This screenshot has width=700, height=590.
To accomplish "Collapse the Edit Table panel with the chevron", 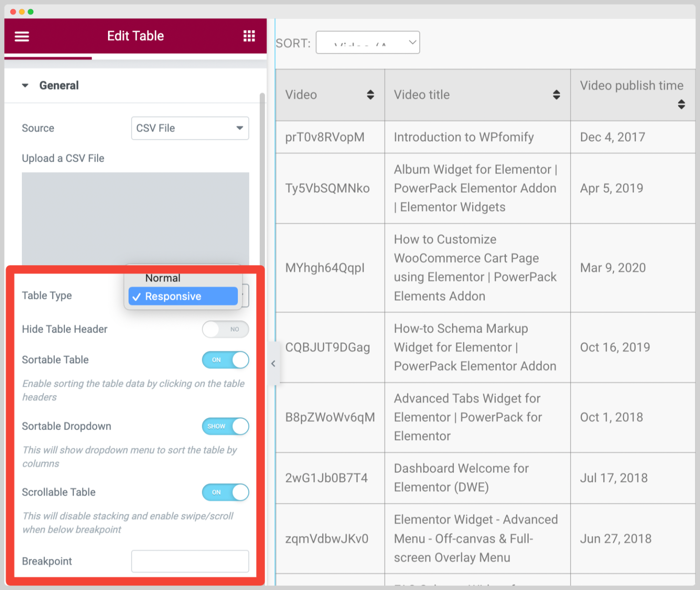I will 273,363.
